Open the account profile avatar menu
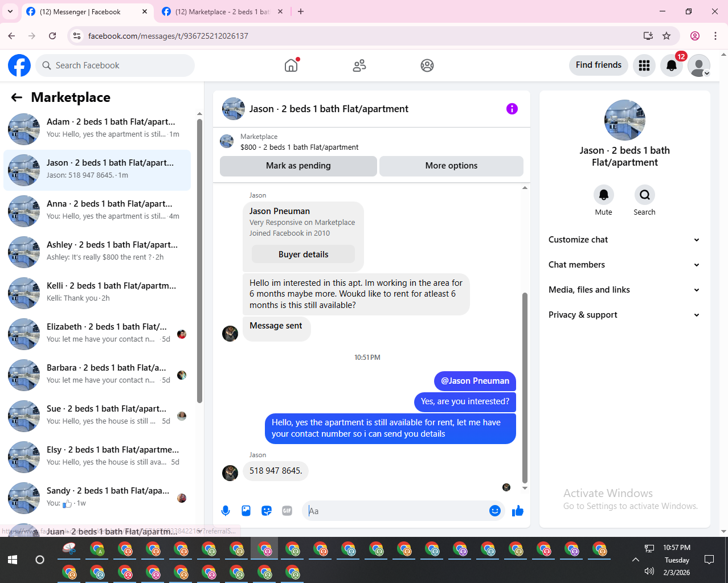The height and width of the screenshot is (583, 728). coord(699,65)
